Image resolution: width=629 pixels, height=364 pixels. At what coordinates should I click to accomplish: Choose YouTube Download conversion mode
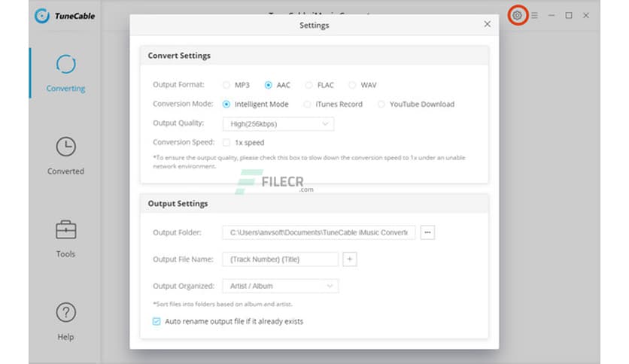pos(381,105)
